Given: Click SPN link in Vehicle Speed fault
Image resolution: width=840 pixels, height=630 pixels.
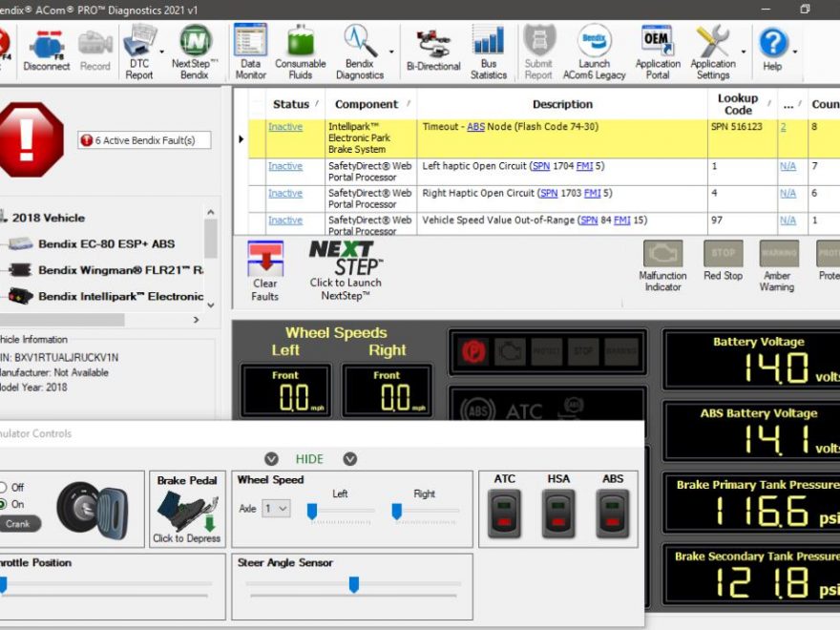Looking at the screenshot, I should (x=589, y=220).
